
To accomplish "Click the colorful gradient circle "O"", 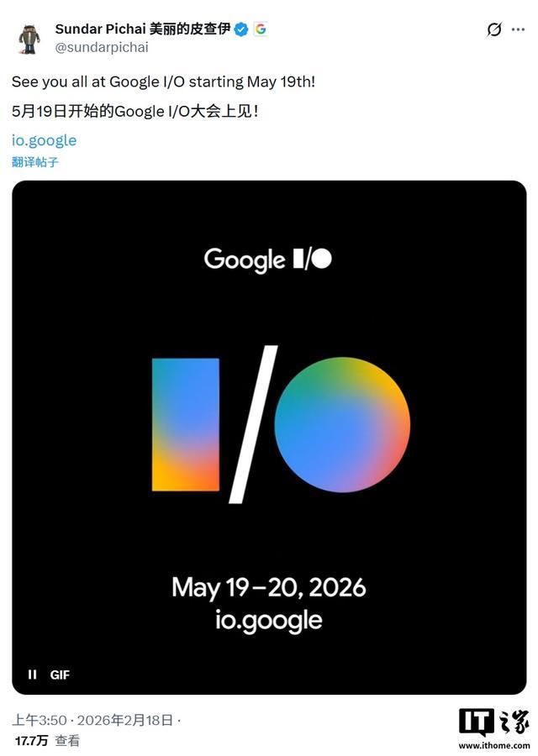I will coord(342,424).
